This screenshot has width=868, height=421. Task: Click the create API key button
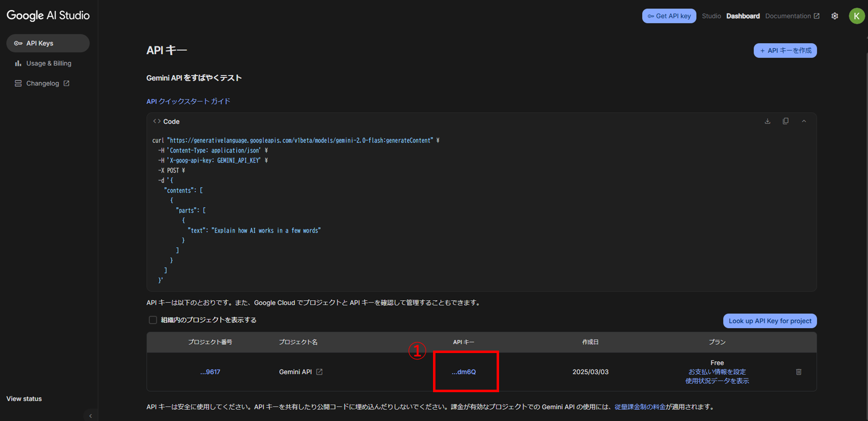785,50
